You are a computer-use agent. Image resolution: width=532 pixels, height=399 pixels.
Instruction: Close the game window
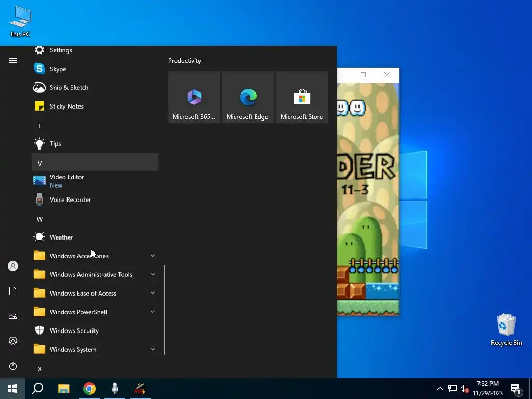[387, 75]
